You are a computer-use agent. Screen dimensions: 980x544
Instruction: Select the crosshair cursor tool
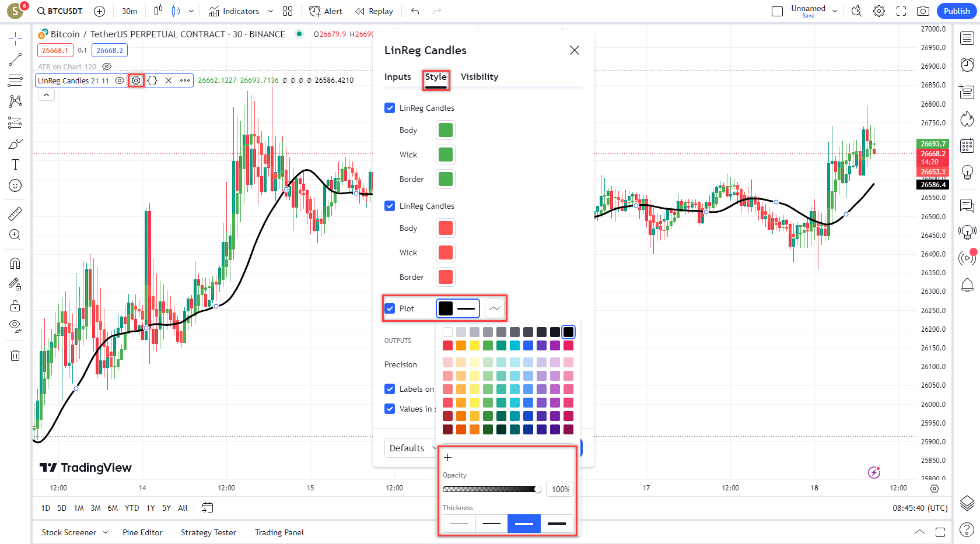(15, 38)
